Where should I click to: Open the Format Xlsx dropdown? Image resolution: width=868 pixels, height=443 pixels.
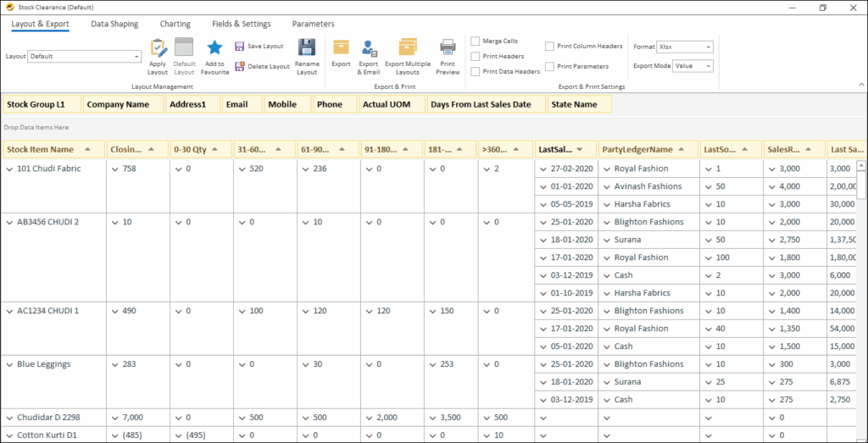coord(708,47)
